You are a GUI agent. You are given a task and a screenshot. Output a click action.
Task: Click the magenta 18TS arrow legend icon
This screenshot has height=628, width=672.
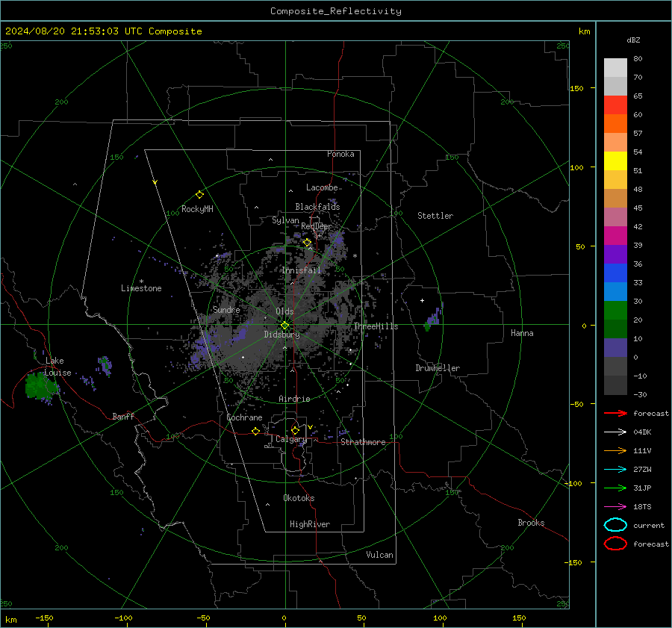click(615, 507)
